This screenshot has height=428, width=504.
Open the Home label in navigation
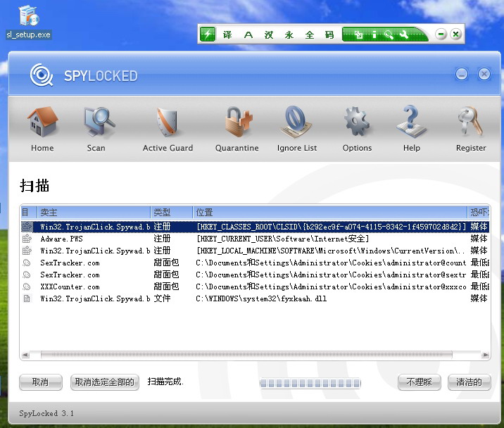[x=42, y=148]
